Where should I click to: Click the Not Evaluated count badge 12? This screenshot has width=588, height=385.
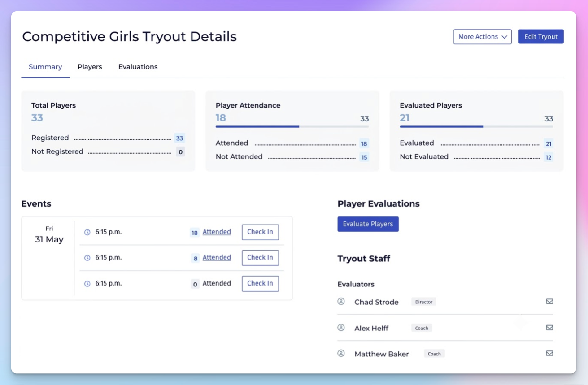[x=548, y=157]
